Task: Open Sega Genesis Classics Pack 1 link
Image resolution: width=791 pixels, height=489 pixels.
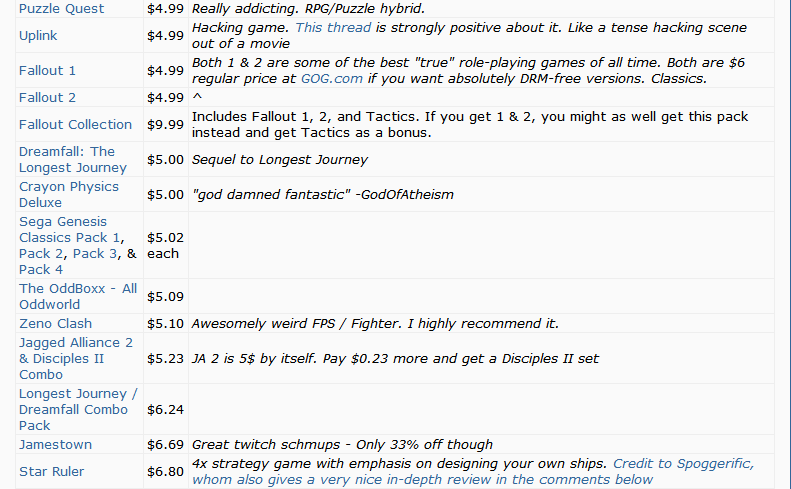Action: [x=70, y=230]
